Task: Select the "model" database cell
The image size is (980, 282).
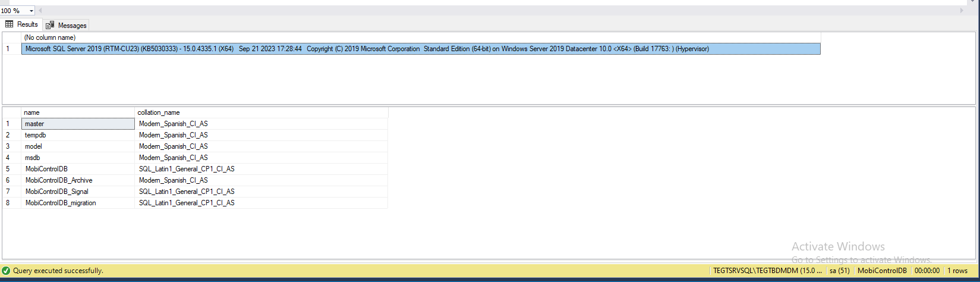Action: 78,146
